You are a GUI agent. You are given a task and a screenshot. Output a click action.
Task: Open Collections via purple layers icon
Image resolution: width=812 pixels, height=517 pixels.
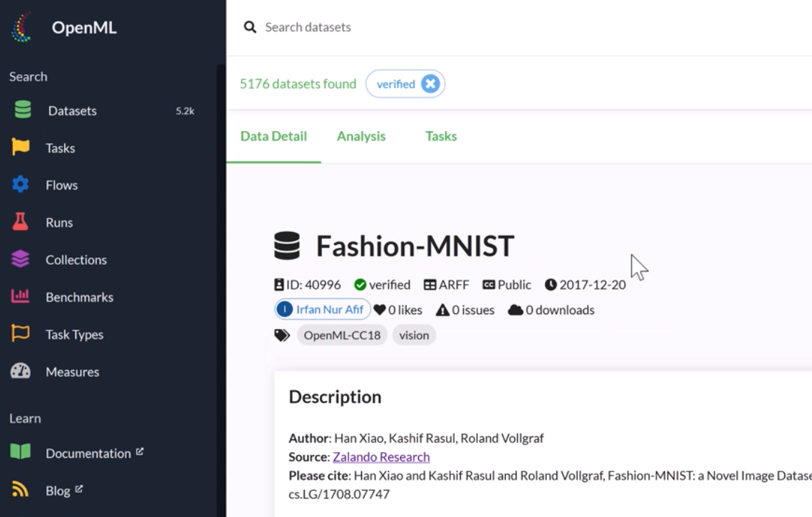click(x=21, y=259)
